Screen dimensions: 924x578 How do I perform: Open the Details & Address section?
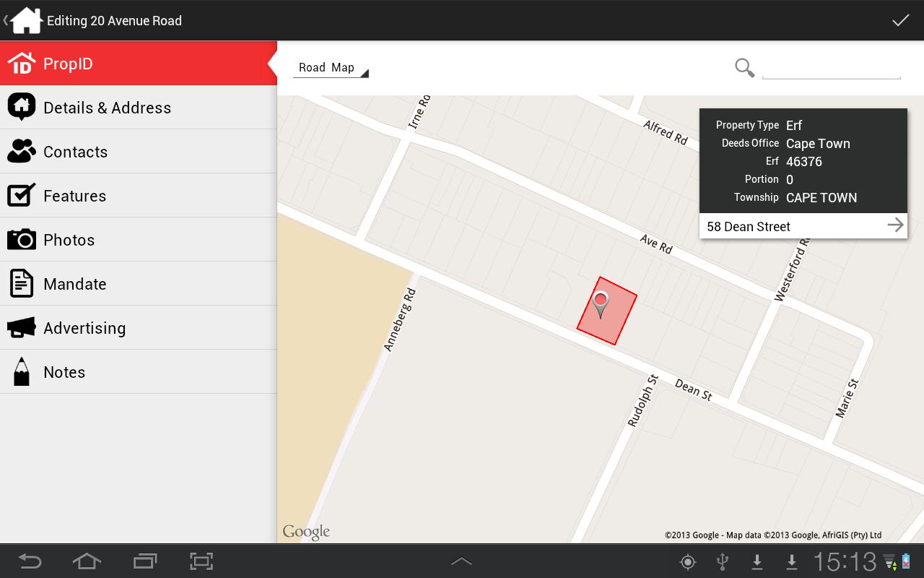(x=139, y=107)
